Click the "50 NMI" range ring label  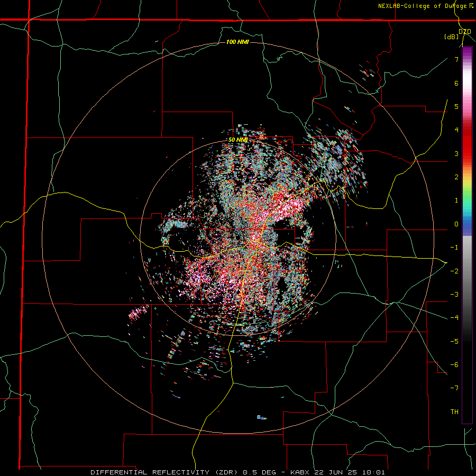click(x=238, y=140)
